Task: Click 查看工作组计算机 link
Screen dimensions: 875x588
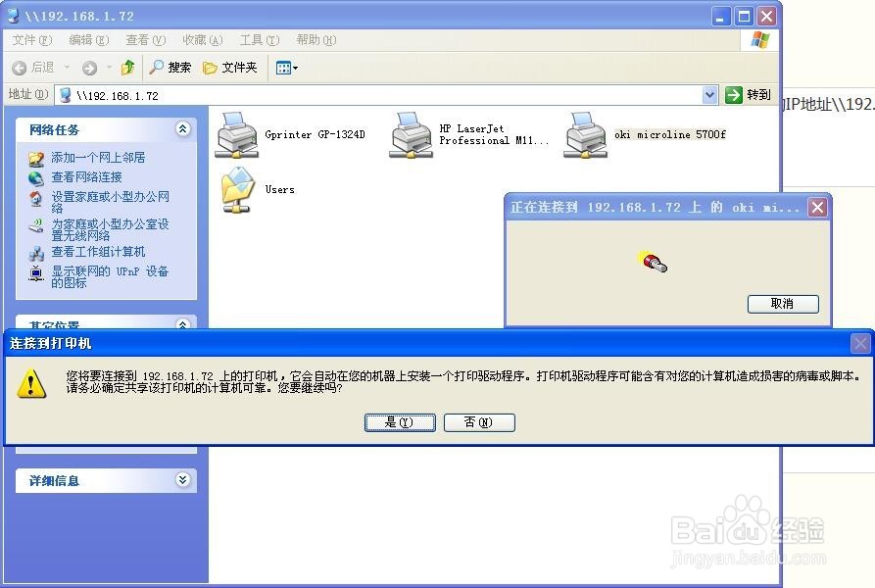Action: point(98,252)
